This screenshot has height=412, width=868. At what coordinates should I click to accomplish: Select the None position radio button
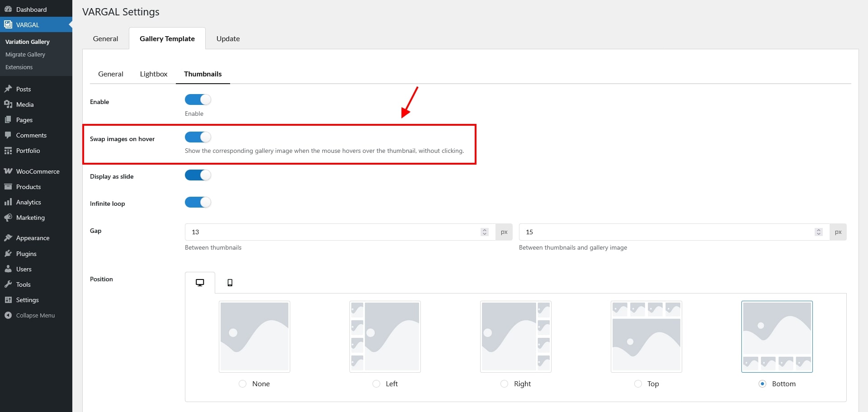242,384
